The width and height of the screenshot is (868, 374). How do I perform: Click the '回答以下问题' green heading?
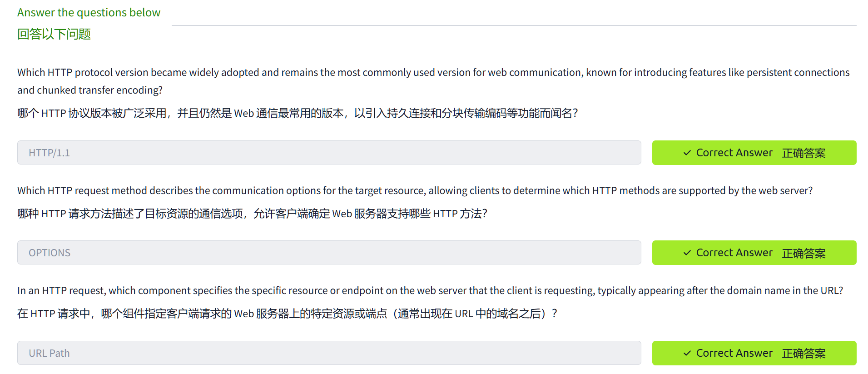54,34
